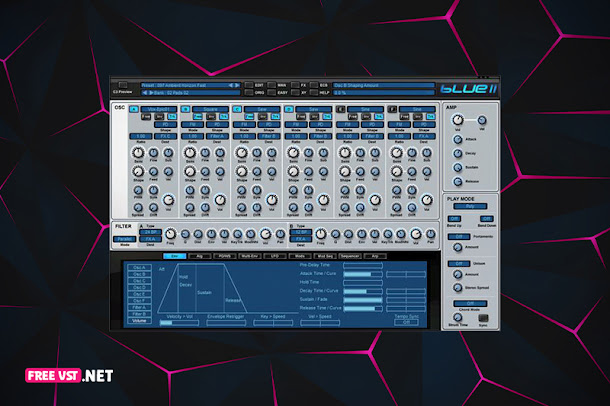Open the FX page button
Image resolution: width=610 pixels, height=406 pixels.
pos(295,85)
